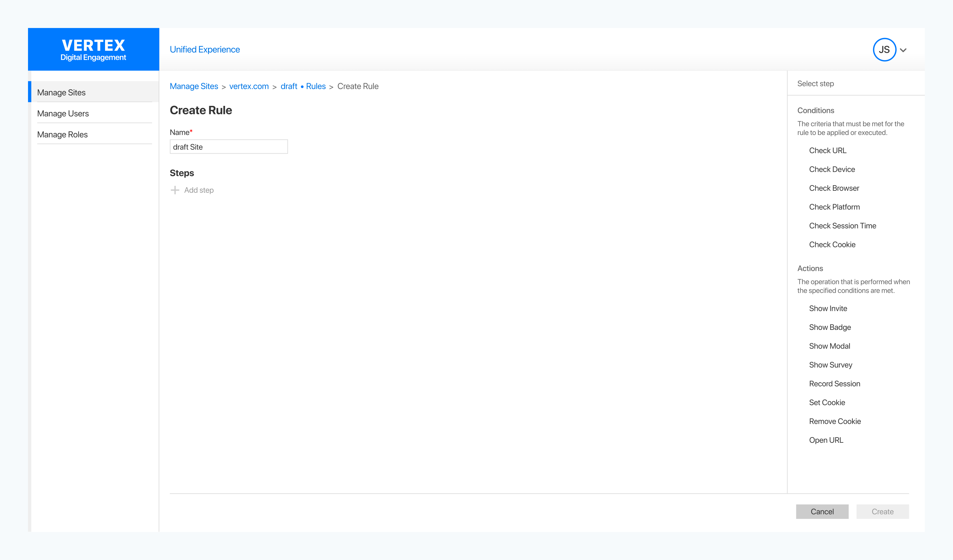
Task: Click the plus icon beside Add step
Action: tap(175, 190)
